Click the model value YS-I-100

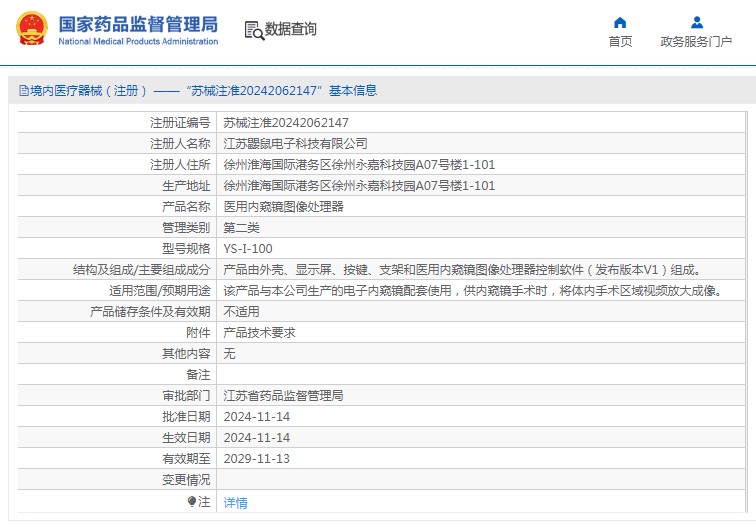click(x=247, y=249)
